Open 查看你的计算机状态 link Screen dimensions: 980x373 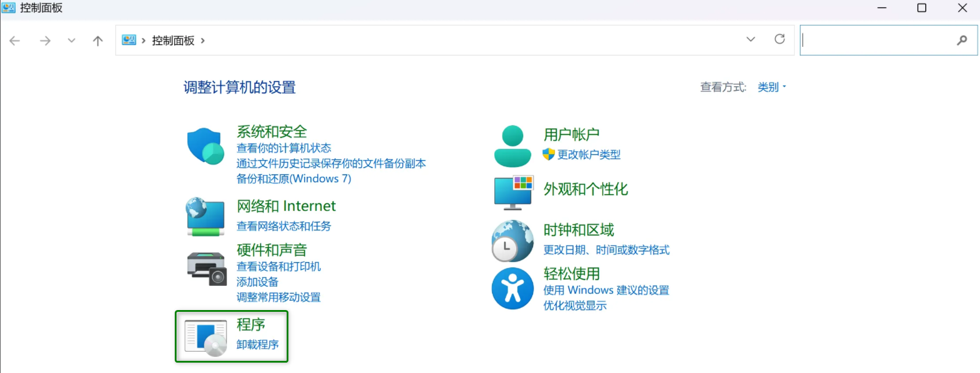(284, 148)
